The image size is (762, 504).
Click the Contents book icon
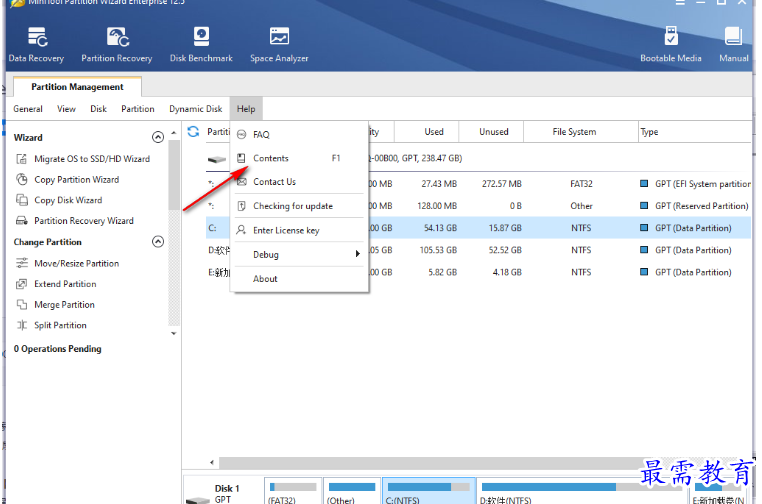(241, 158)
